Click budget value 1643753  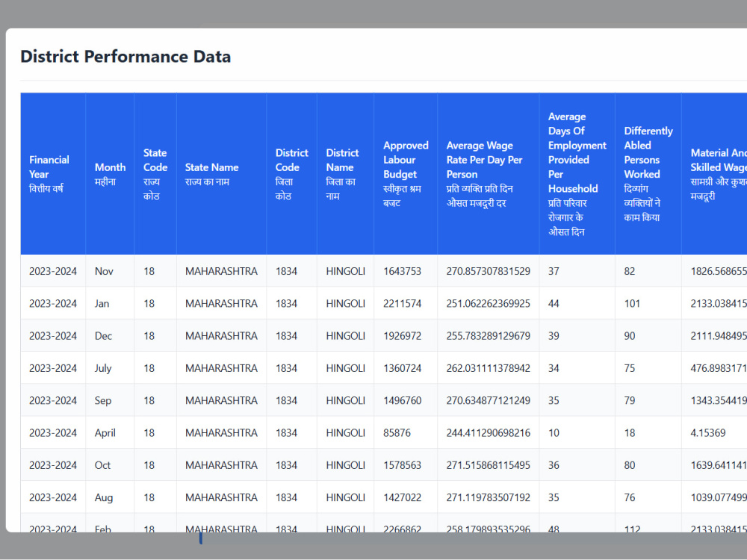402,272
